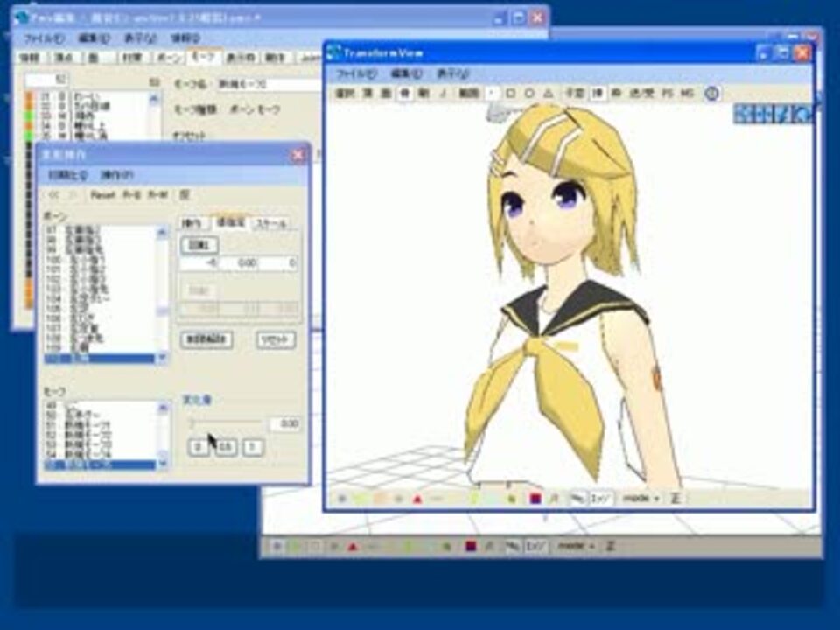The image size is (840, 630).
Task: Toggle vertex (頂) selection in TransformView toolbar
Action: (x=368, y=94)
